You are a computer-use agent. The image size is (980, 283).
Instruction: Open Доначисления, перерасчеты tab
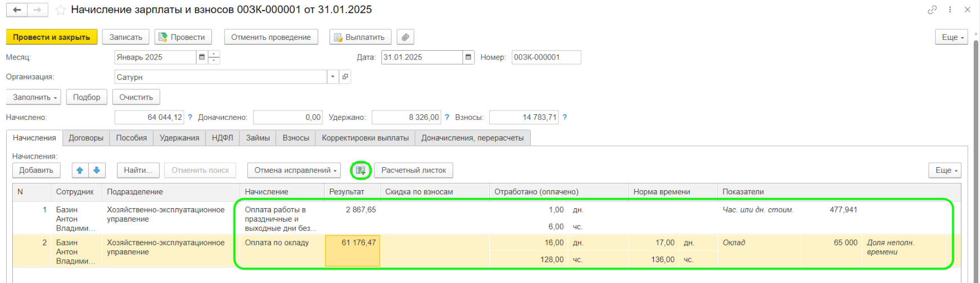[x=472, y=138]
